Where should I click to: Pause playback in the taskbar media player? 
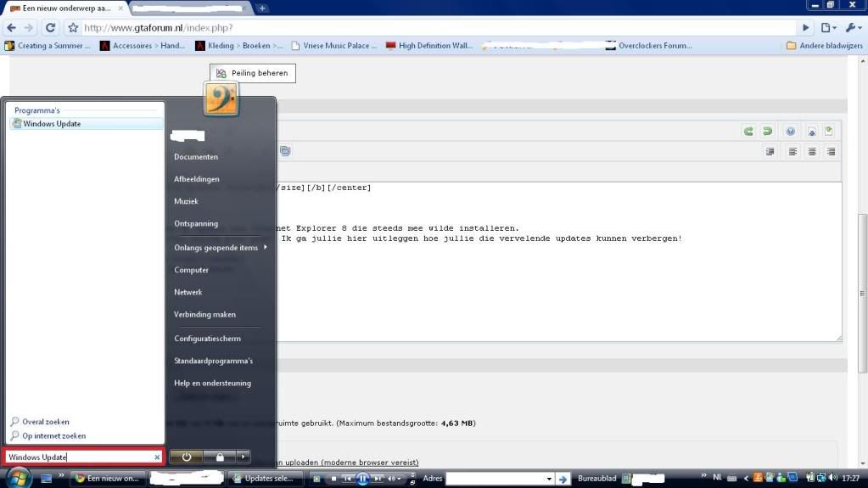pyautogui.click(x=362, y=479)
